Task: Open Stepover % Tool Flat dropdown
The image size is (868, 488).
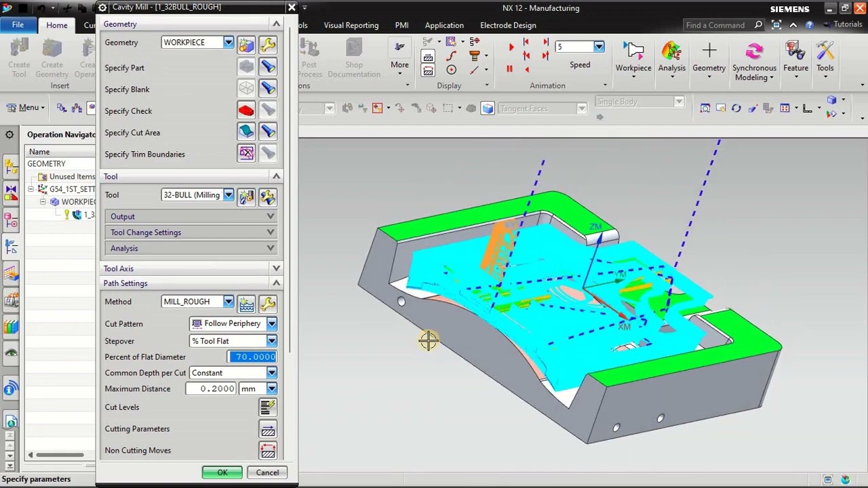Action: [271, 341]
